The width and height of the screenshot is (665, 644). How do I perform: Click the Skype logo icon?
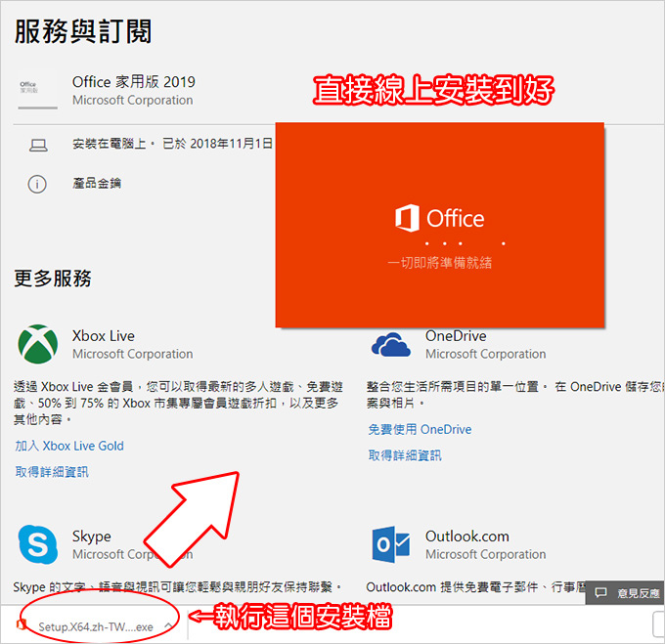pyautogui.click(x=38, y=544)
